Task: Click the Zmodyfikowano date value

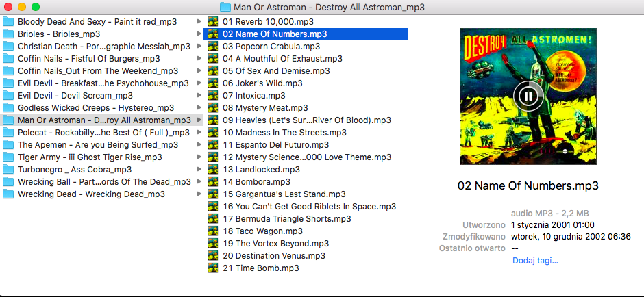Action: [571, 237]
